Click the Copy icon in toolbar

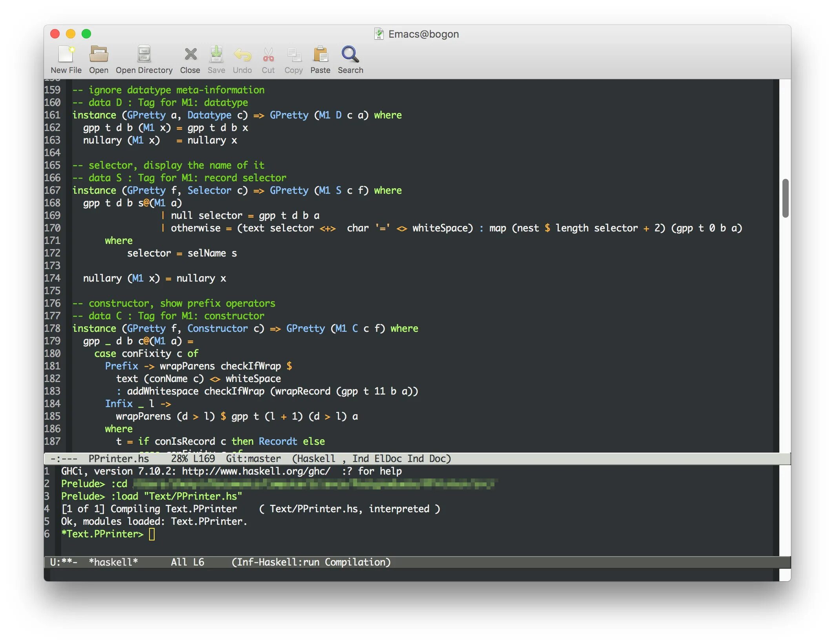(x=294, y=55)
